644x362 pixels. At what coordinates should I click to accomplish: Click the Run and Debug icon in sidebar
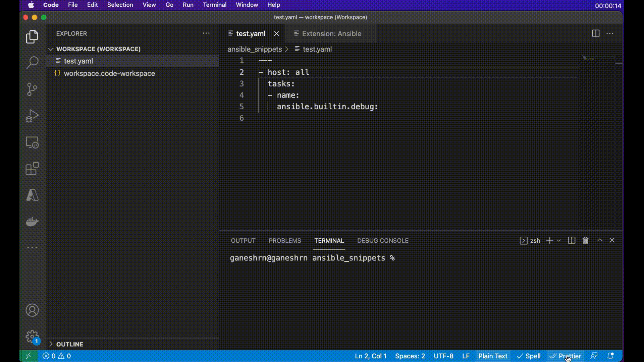32,116
